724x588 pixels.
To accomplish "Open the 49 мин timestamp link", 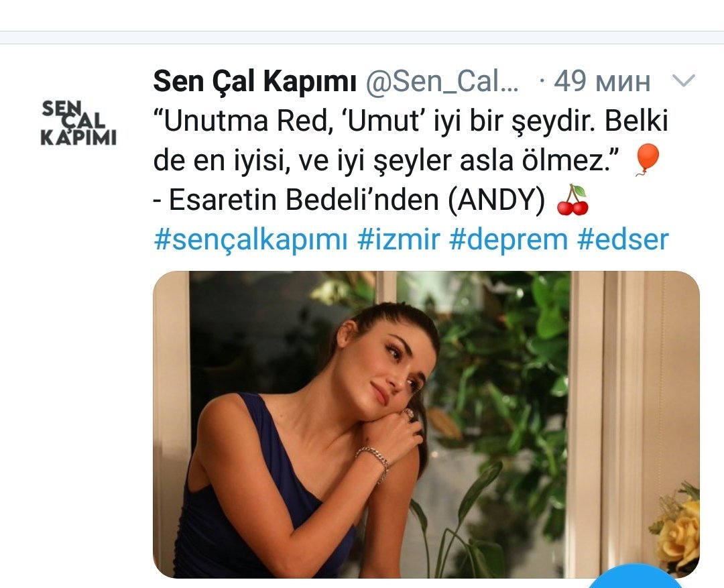I will click(602, 82).
